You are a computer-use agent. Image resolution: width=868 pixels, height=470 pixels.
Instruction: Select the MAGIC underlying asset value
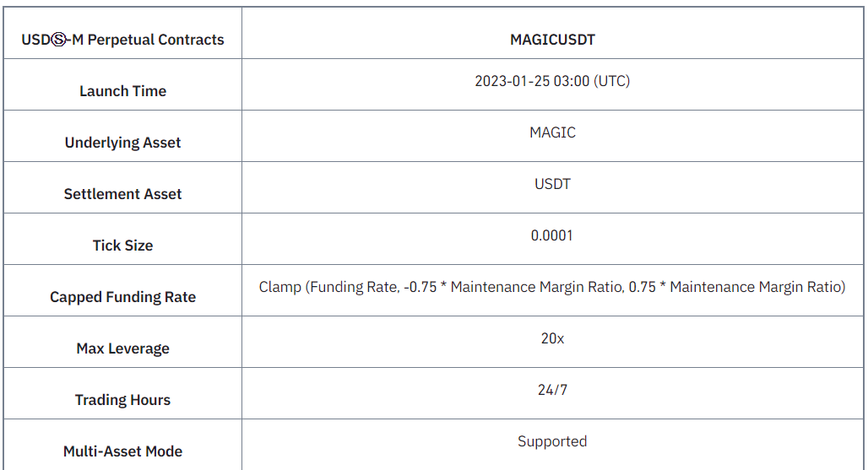coord(552,132)
